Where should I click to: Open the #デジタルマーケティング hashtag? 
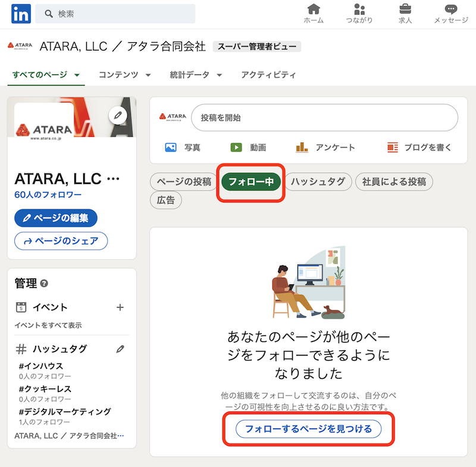[x=65, y=412]
